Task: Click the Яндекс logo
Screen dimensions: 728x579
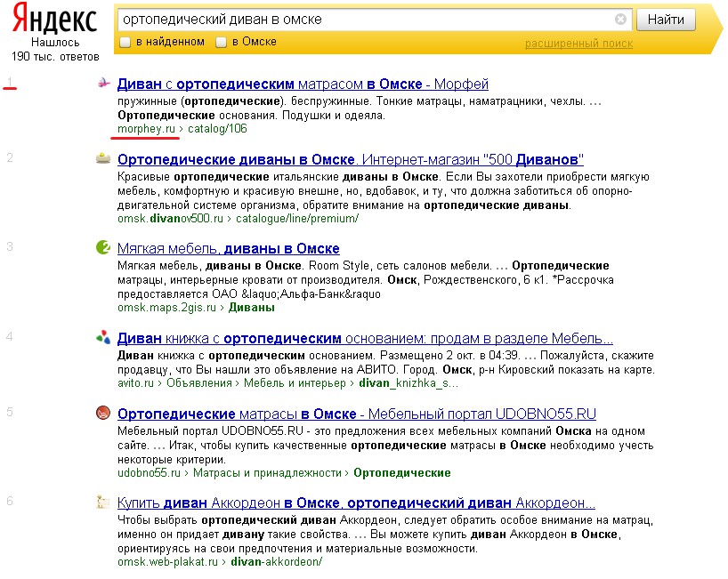Action: click(x=54, y=20)
